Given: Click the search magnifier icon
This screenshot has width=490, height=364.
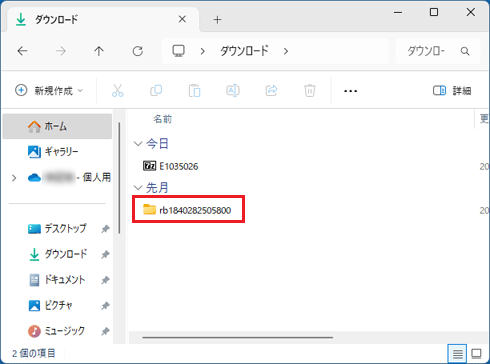Looking at the screenshot, I should [x=465, y=51].
